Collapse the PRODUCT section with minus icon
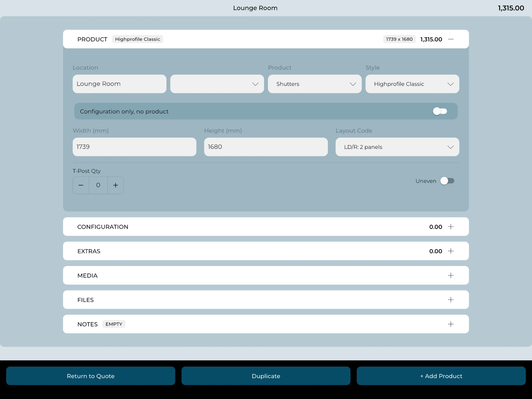The width and height of the screenshot is (532, 399). [x=451, y=39]
